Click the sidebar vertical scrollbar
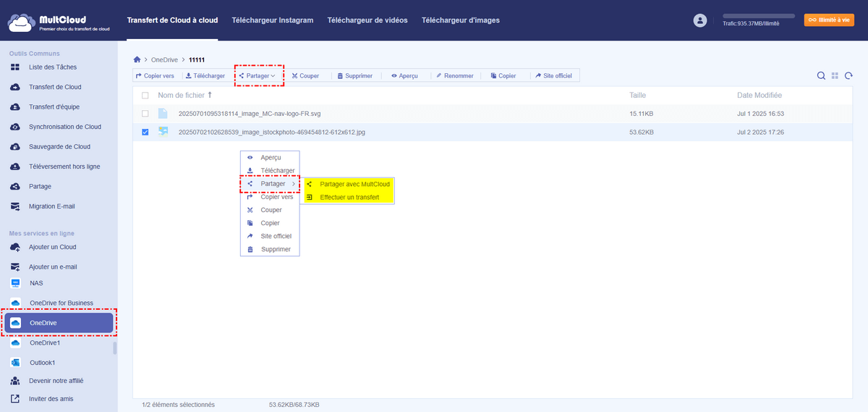 (114, 349)
